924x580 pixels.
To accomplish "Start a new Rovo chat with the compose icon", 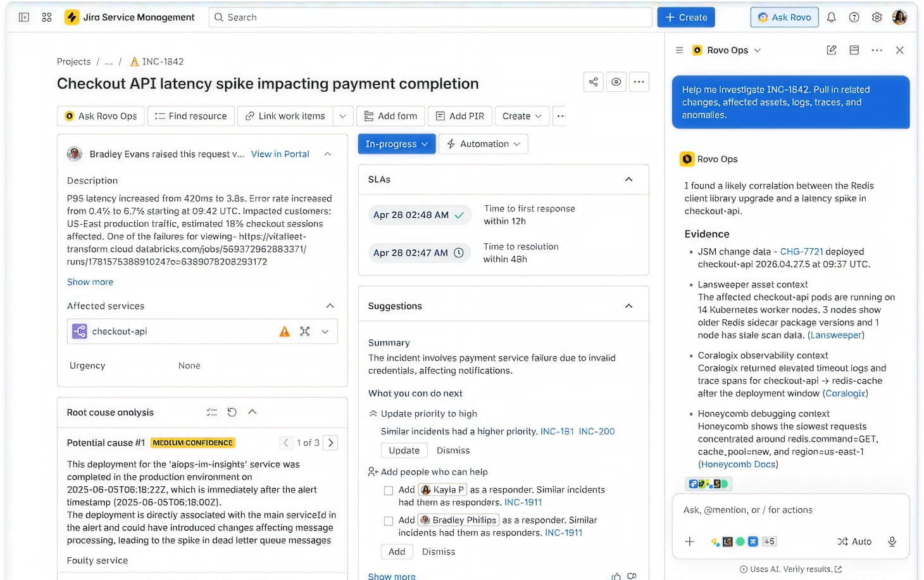I will pos(832,50).
